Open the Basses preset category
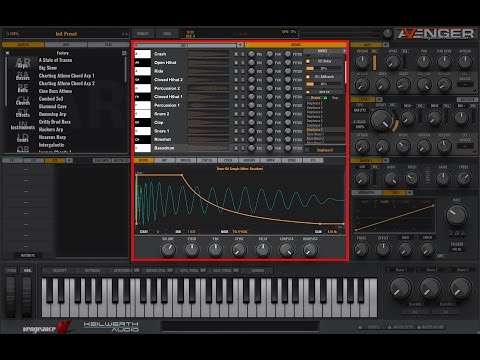The height and width of the screenshot is (360, 480). coord(23,76)
